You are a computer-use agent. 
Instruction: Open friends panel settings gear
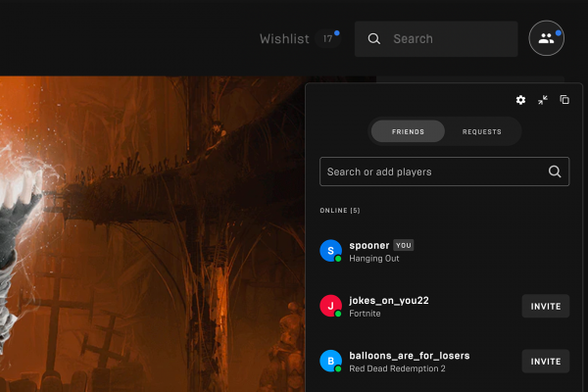pos(520,100)
